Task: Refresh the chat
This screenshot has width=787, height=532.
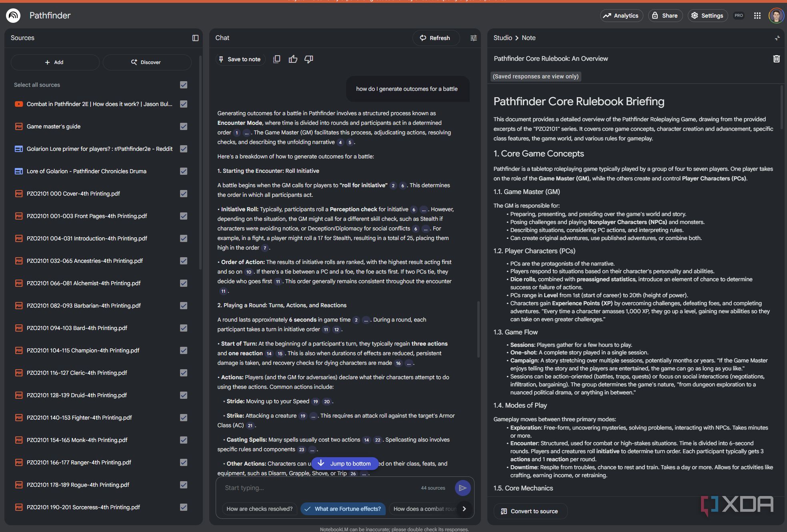Action: point(436,38)
